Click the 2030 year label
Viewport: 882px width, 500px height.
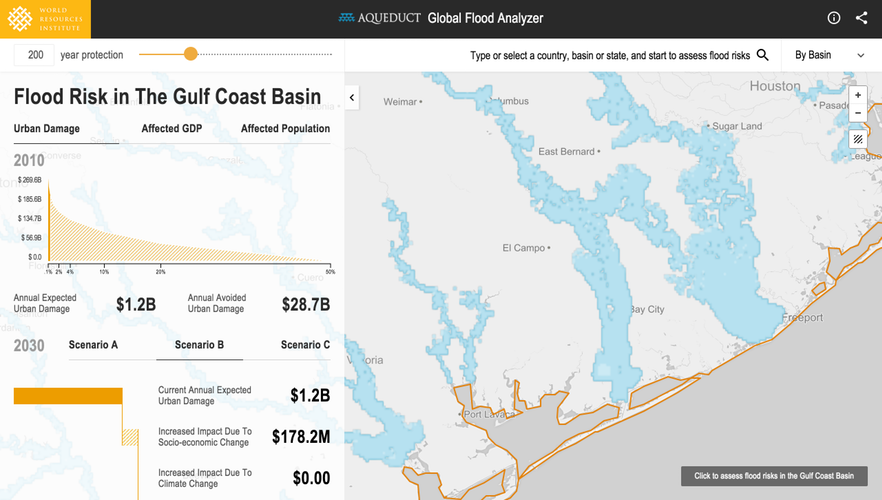[29, 345]
